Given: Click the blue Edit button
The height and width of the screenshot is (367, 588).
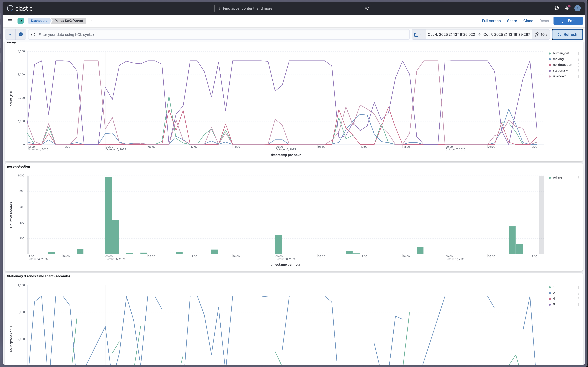Looking at the screenshot, I should tap(568, 21).
